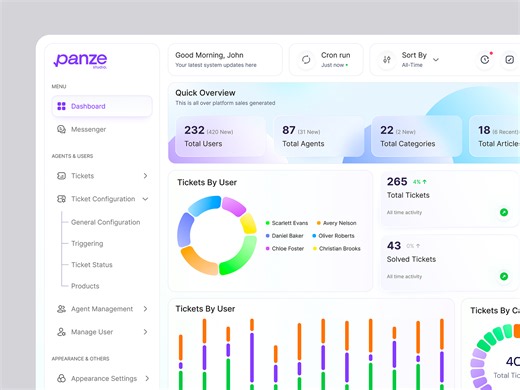The height and width of the screenshot is (390, 520).
Task: Click the Good Morning, John greeting
Action: coord(209,55)
